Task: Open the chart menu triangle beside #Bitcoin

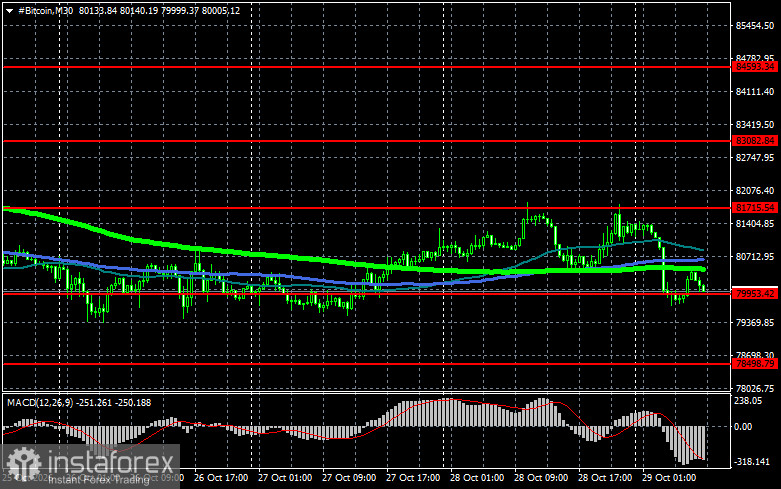Action: 9,10
